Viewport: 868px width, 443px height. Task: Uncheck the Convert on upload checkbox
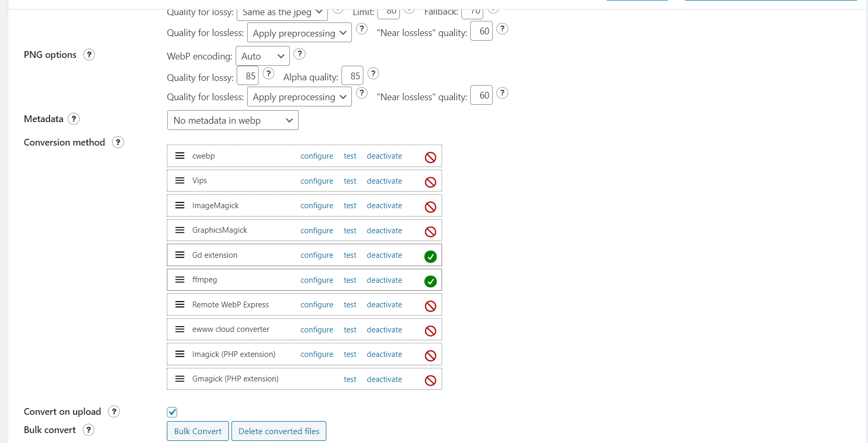[172, 412]
